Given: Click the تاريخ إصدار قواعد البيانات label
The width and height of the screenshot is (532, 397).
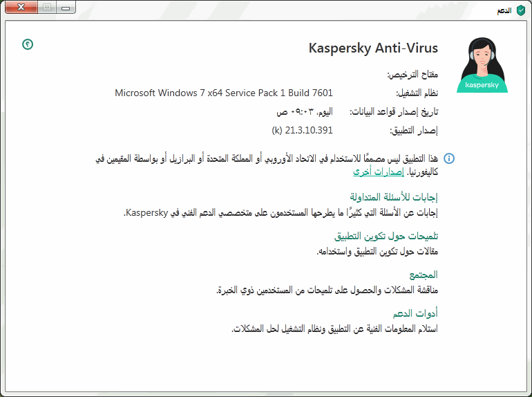Looking at the screenshot, I should click(394, 112).
